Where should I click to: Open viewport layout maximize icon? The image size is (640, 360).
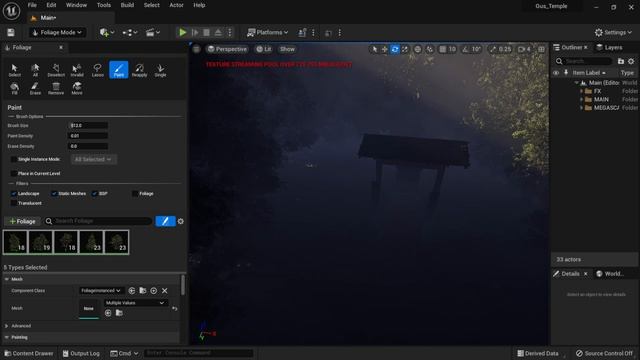click(x=541, y=49)
